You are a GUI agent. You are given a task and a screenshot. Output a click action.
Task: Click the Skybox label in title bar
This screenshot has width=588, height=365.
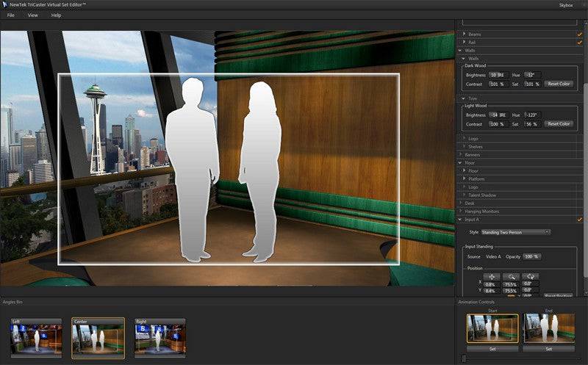click(566, 5)
